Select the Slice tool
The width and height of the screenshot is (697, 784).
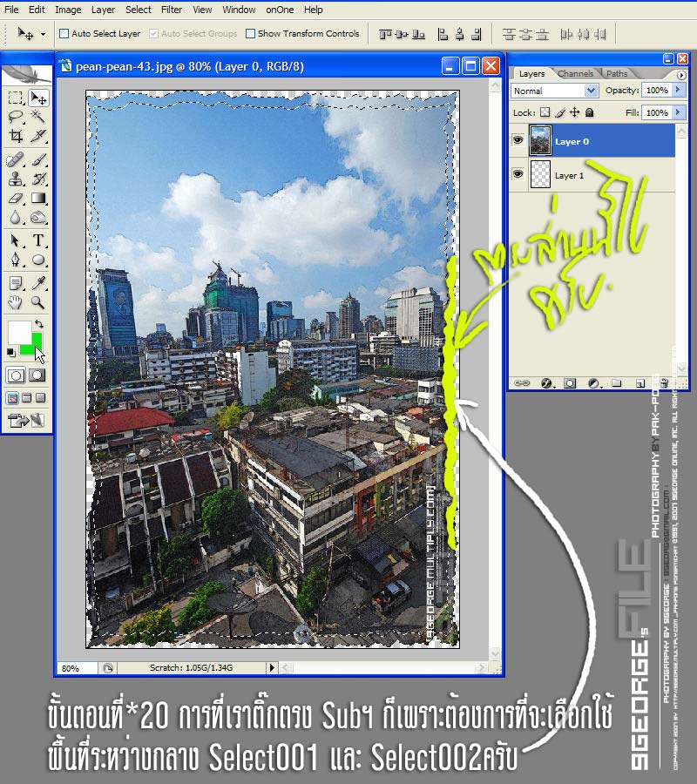[38, 136]
